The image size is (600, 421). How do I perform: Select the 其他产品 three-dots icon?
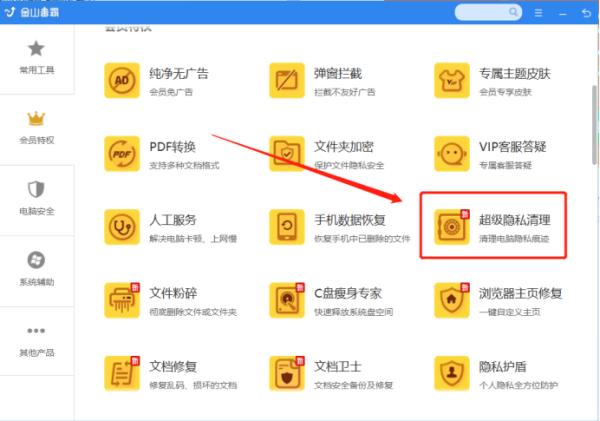pyautogui.click(x=36, y=331)
